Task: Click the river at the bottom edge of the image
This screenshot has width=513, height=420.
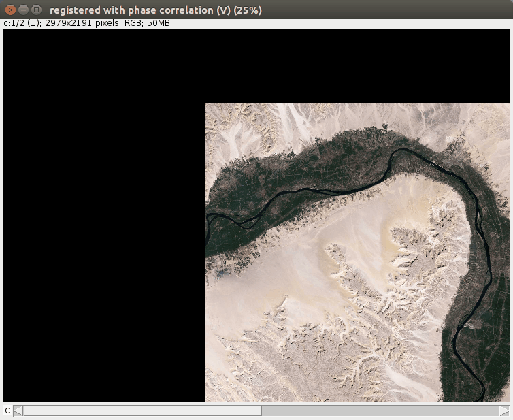Action: [484, 398]
